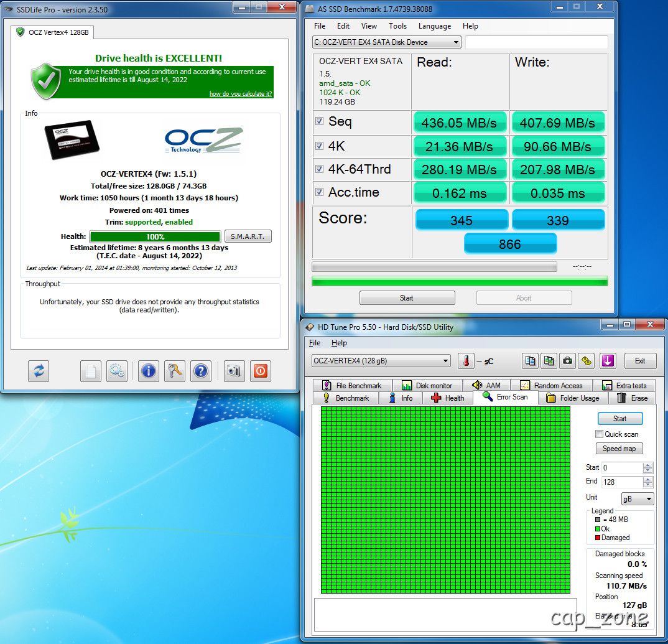Click Start in AS SSD Benchmark
This screenshot has height=644, width=668.
tap(407, 298)
